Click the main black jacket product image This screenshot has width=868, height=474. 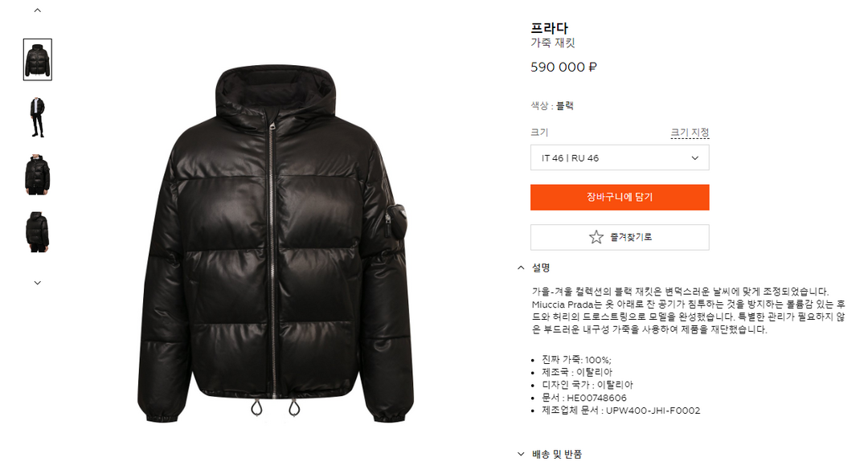pos(275,243)
